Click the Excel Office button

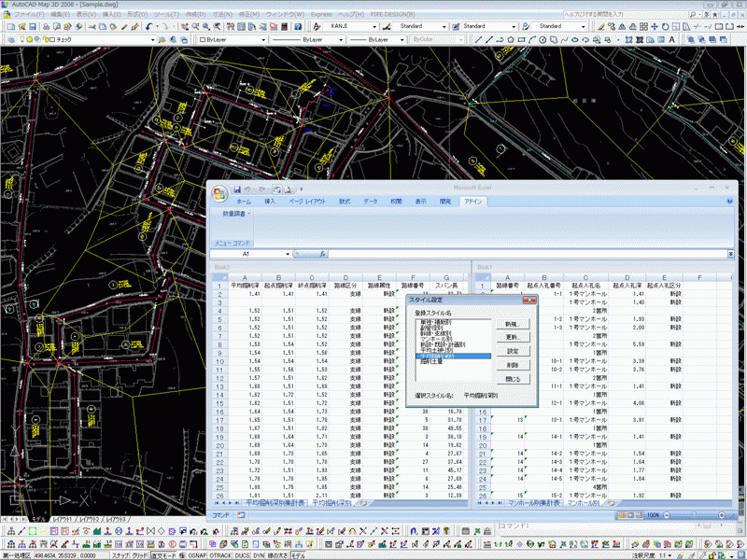pyautogui.click(x=220, y=193)
